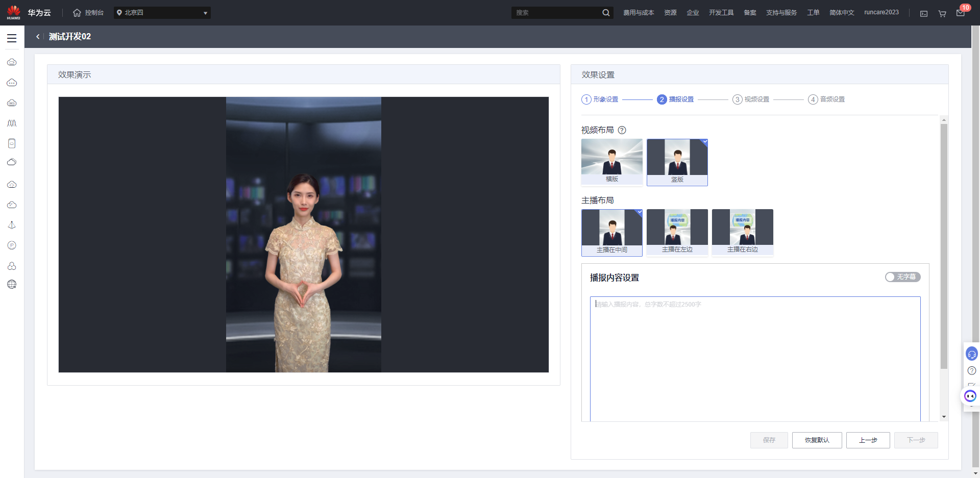Viewport: 980px width, 478px height.
Task: Expand the 费用与成本 menu
Action: click(x=639, y=13)
